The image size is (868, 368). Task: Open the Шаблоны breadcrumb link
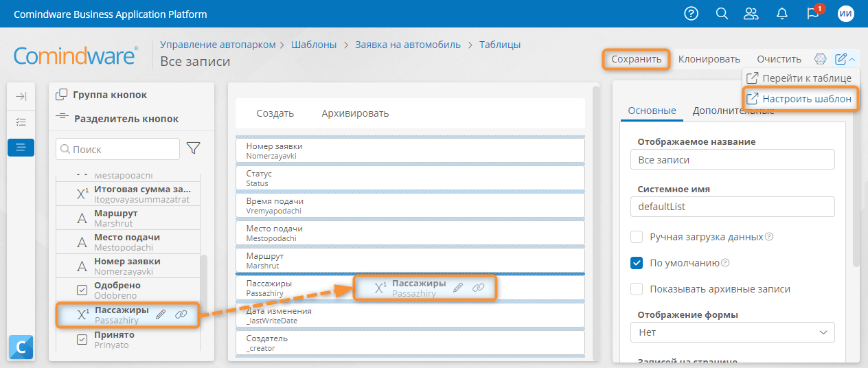click(x=314, y=45)
